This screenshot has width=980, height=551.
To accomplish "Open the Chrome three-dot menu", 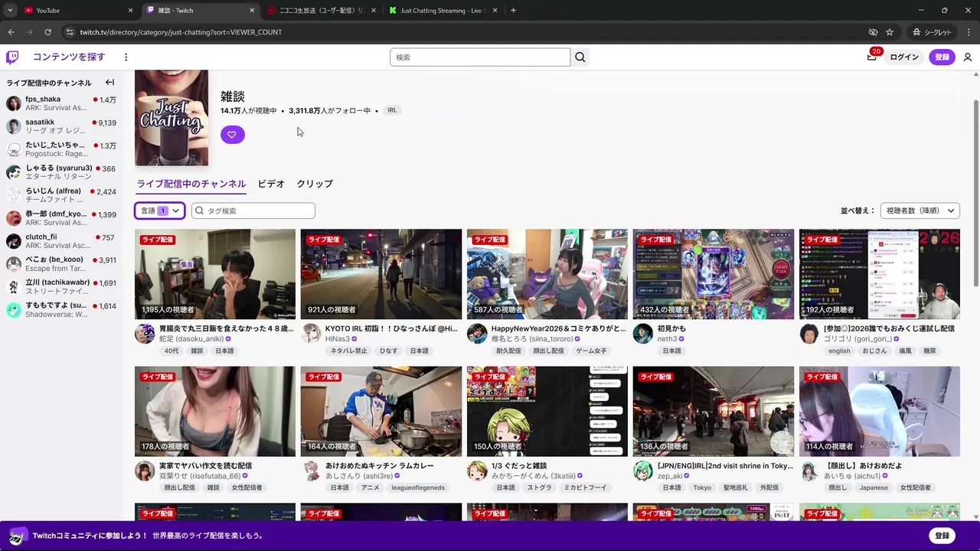I will pyautogui.click(x=968, y=32).
